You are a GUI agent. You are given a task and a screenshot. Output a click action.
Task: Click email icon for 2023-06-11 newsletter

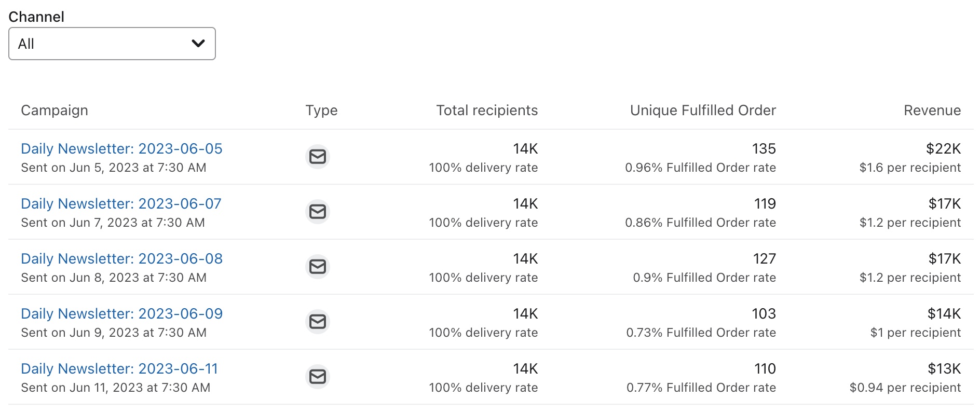pos(318,377)
